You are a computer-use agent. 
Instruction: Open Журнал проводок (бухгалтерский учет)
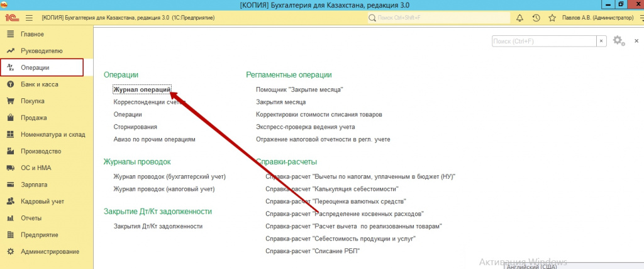click(170, 177)
